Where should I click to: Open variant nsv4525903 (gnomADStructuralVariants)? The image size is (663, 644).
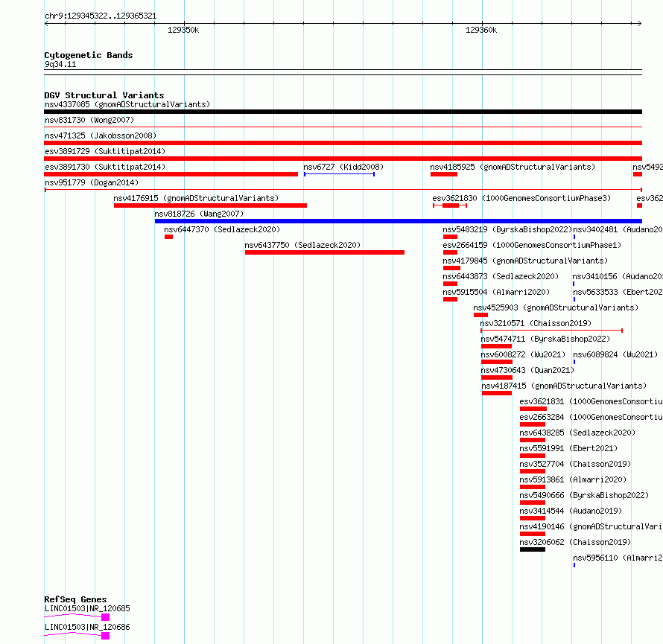coord(556,307)
